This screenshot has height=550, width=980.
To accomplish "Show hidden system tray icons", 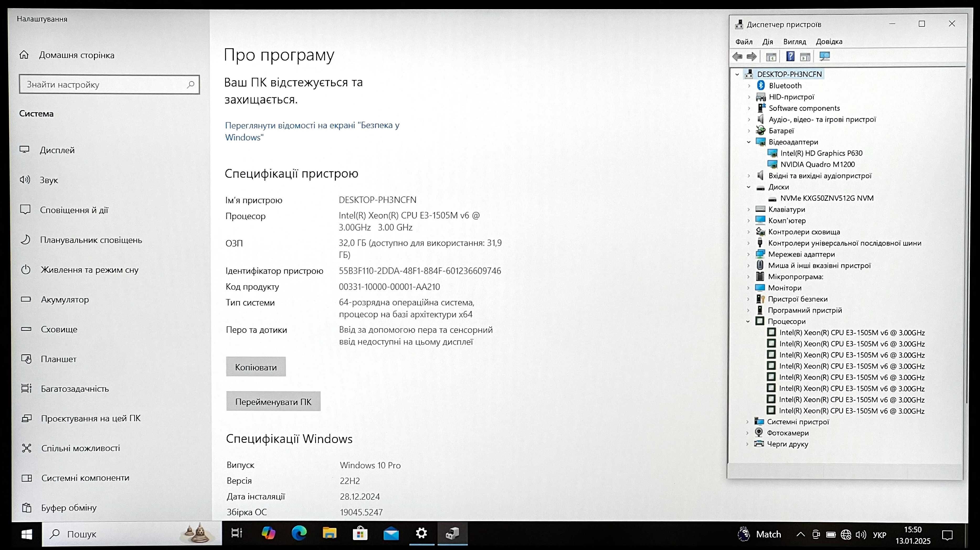I will [801, 535].
